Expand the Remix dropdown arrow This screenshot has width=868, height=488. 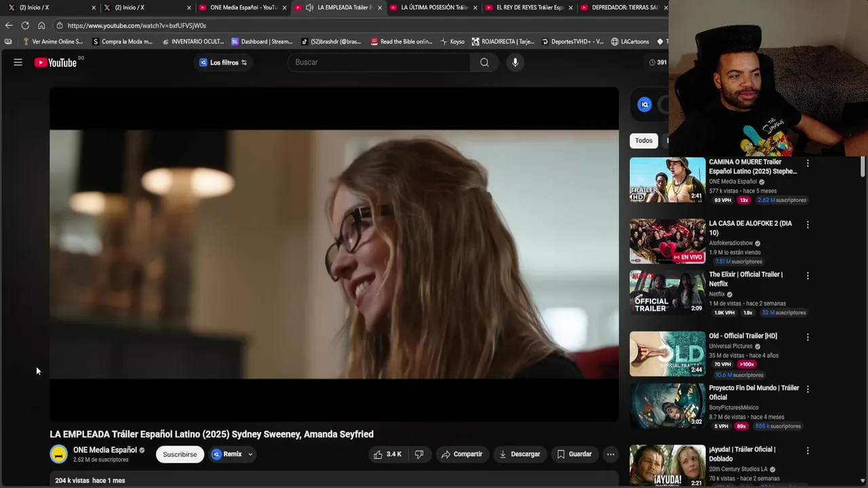click(x=250, y=454)
